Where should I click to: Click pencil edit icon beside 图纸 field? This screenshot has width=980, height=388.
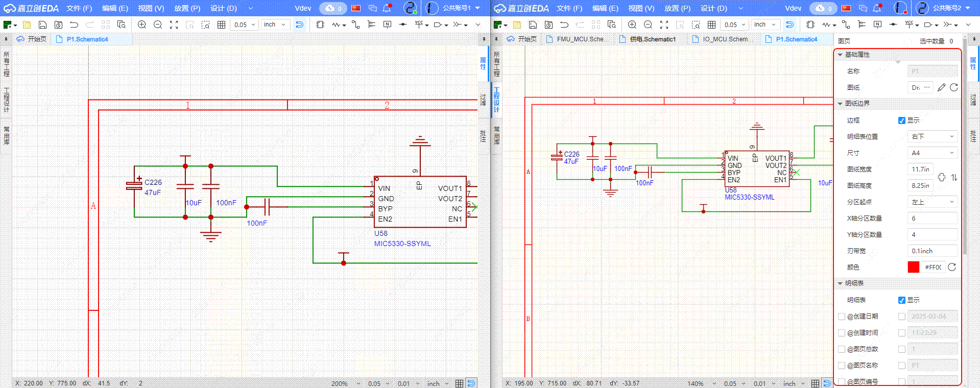[941, 88]
